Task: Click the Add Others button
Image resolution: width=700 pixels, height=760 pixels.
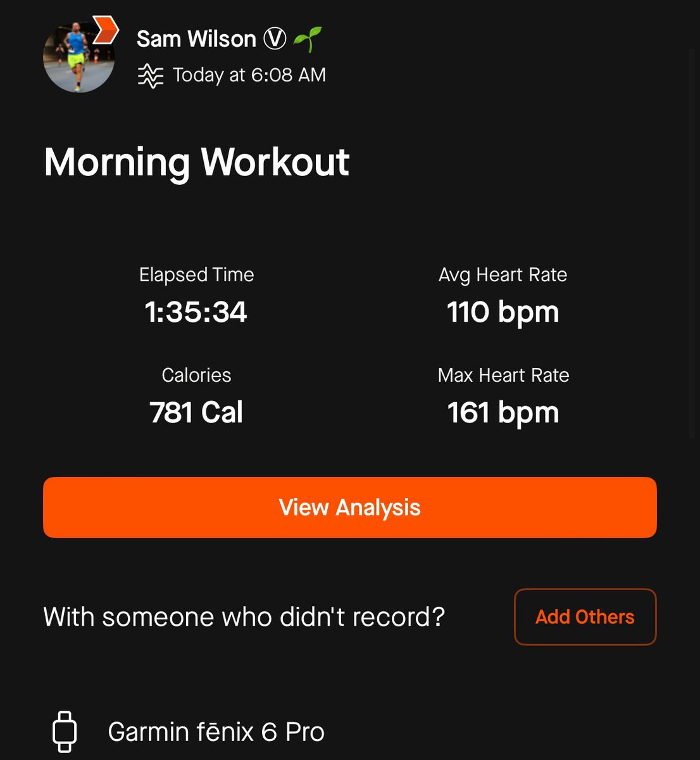Action: tap(585, 617)
